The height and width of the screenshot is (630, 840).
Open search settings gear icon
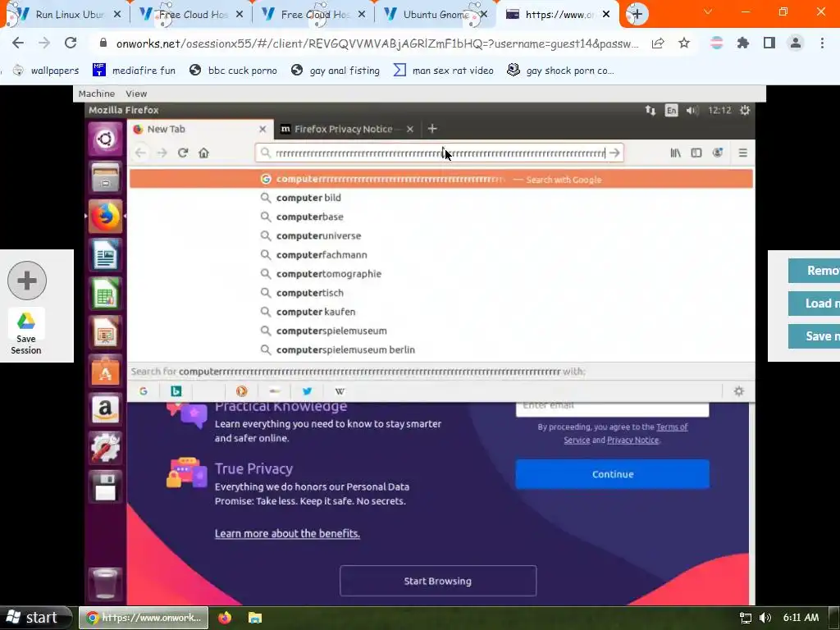(x=739, y=391)
